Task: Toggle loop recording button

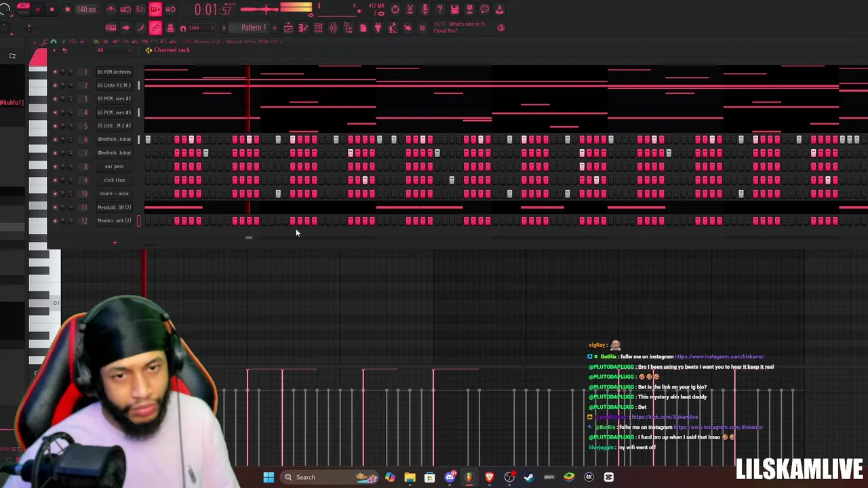Action: [x=170, y=9]
